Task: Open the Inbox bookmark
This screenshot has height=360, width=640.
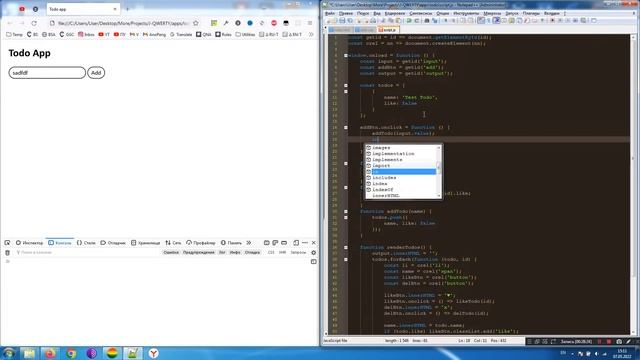Action: click(x=86, y=35)
